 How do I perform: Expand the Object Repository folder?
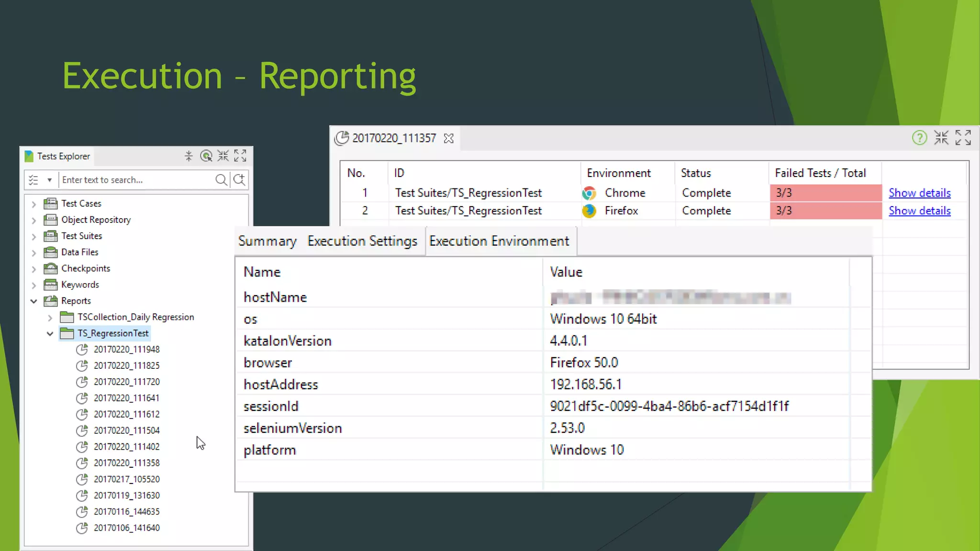[34, 220]
